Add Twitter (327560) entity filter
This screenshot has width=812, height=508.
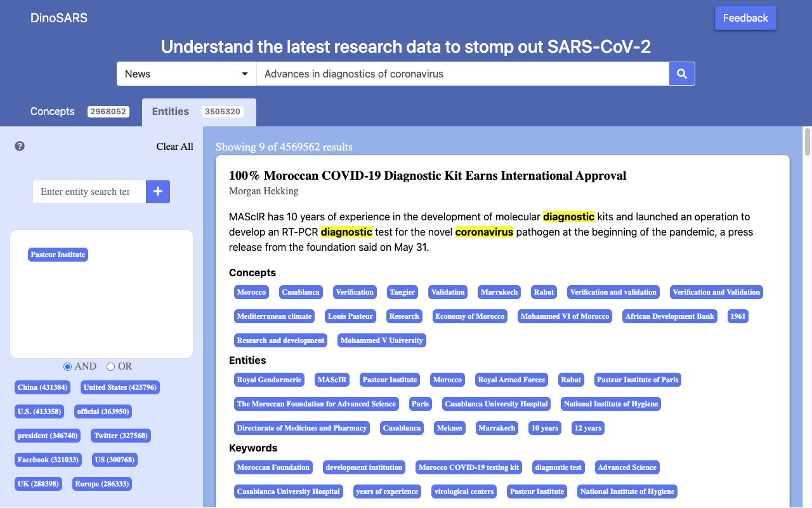121,436
